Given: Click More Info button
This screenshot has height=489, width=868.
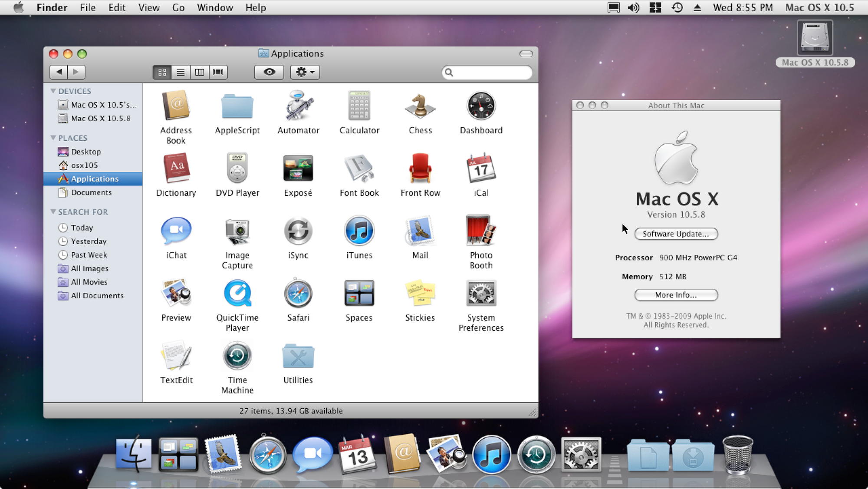Looking at the screenshot, I should click(x=676, y=294).
